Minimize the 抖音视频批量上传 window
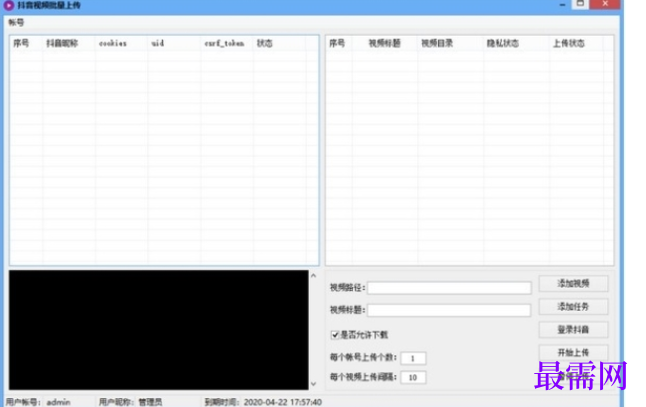The height and width of the screenshot is (407, 646). [x=562, y=4]
